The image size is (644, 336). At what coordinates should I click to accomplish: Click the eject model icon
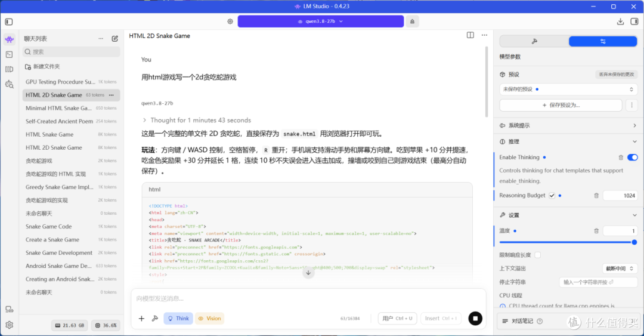(413, 21)
